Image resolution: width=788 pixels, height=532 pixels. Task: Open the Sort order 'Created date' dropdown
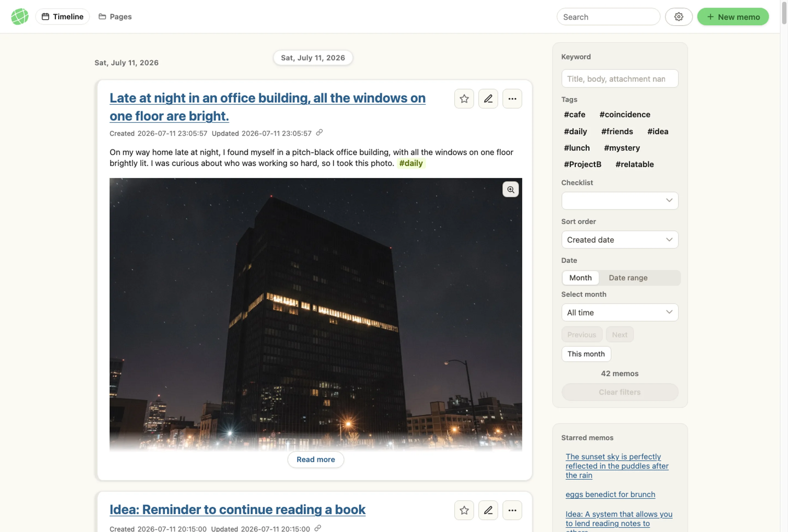coord(619,240)
